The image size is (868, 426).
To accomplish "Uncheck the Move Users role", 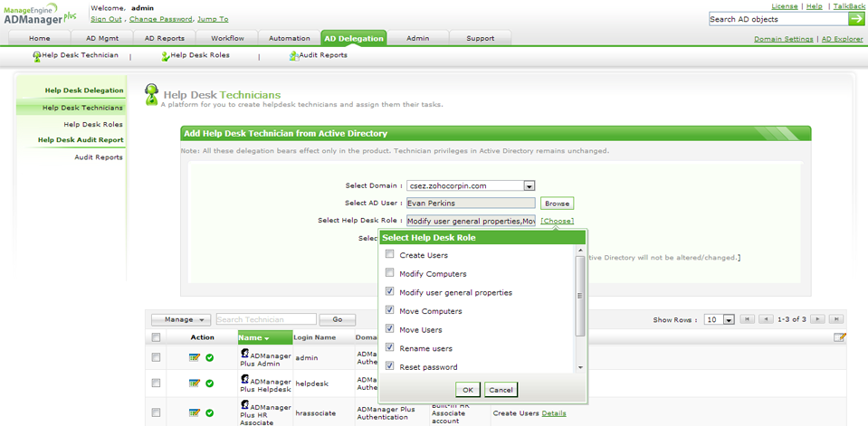I will tap(390, 329).
